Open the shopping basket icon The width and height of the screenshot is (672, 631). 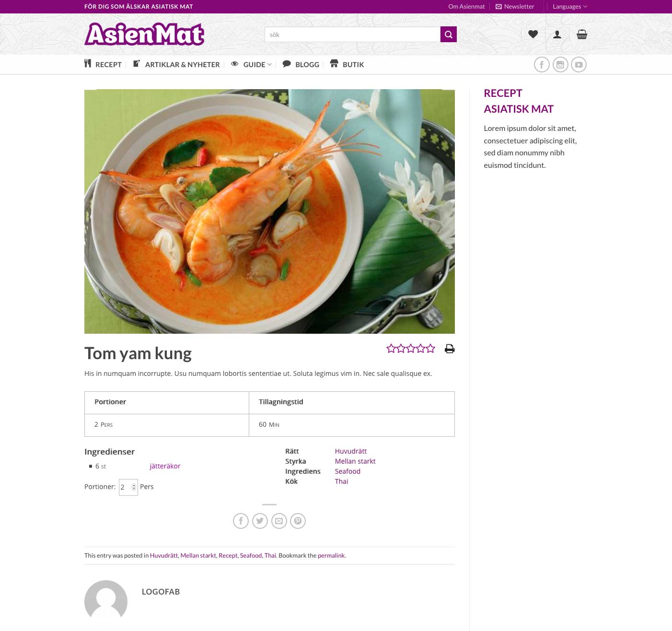click(582, 34)
